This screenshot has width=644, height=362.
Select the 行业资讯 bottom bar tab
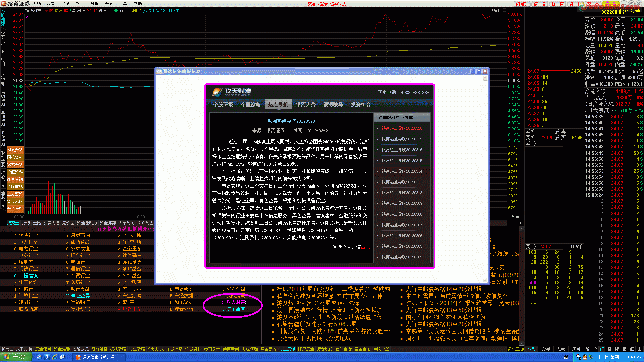(x=287, y=349)
